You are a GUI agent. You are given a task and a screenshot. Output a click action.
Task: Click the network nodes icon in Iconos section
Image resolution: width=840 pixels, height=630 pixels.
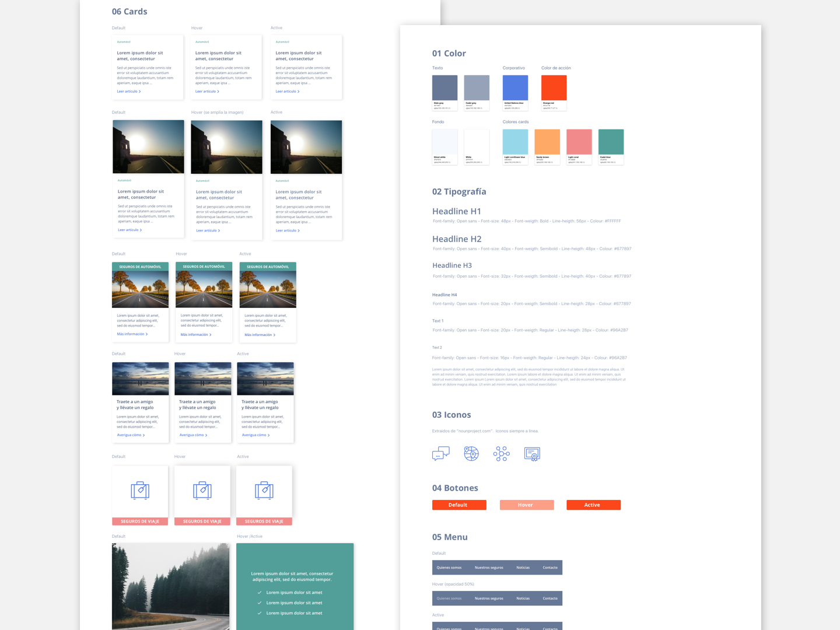pos(502,453)
